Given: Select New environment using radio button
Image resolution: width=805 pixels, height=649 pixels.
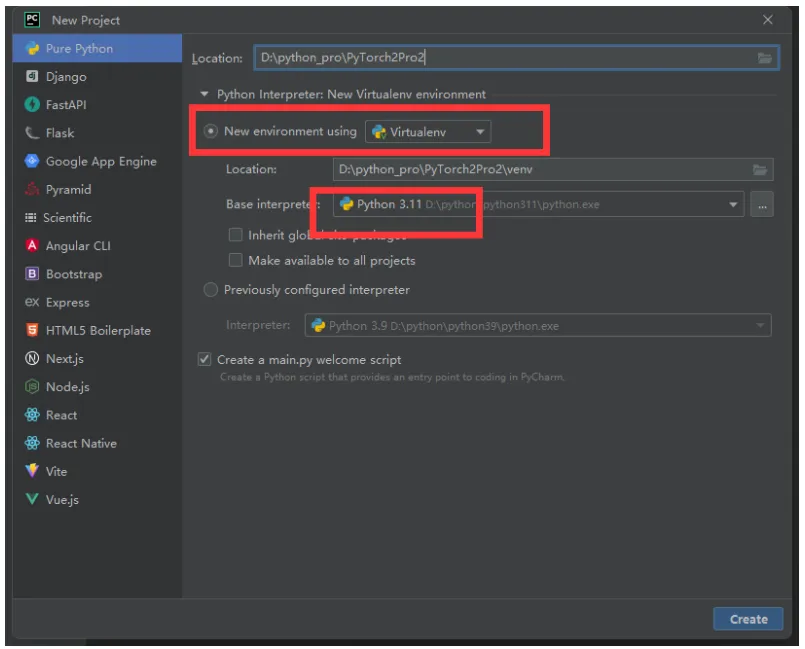Looking at the screenshot, I should coord(210,131).
